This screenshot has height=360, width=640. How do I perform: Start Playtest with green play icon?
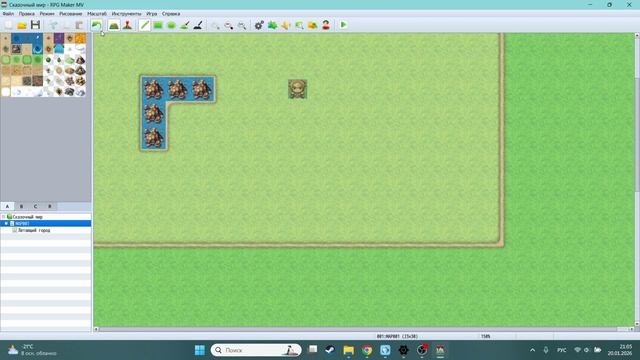[x=343, y=25]
